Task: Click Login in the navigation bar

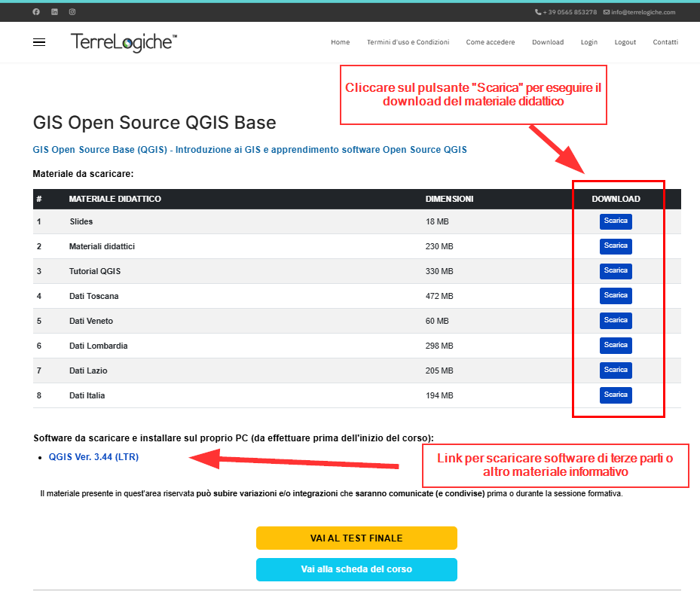Action: click(588, 42)
